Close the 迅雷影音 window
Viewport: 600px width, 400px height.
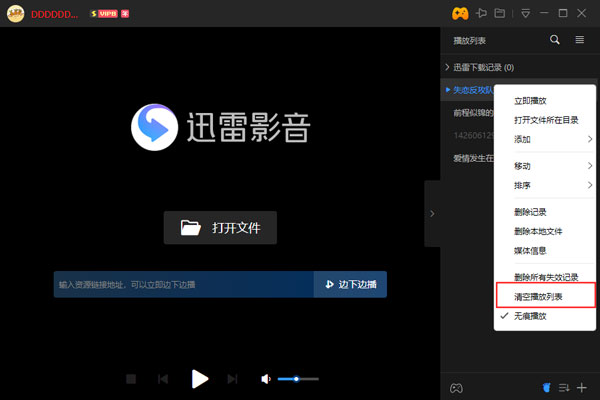click(582, 13)
